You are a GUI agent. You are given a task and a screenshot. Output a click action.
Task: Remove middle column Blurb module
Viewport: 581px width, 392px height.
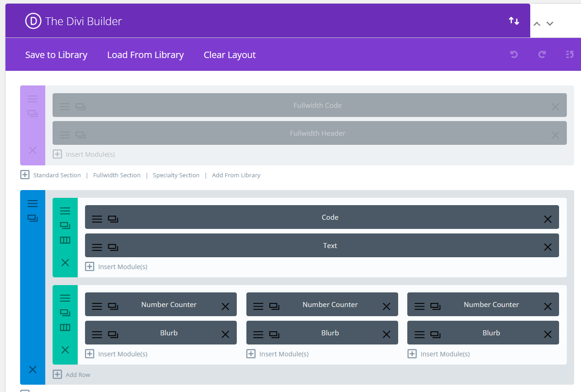387,334
